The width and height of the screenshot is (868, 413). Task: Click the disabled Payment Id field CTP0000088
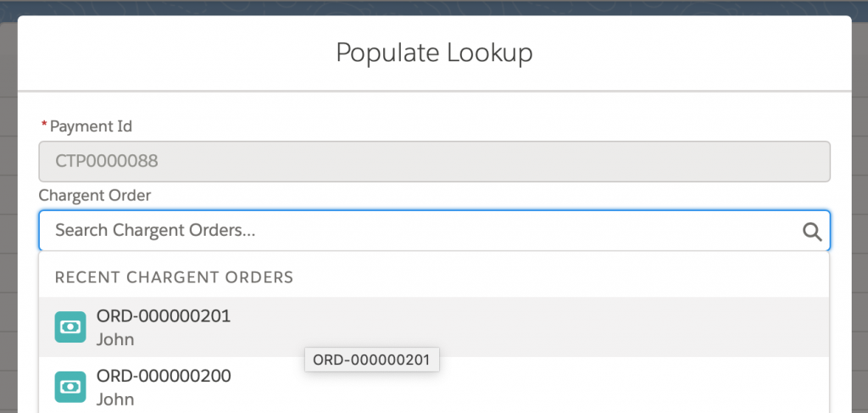pyautogui.click(x=434, y=161)
